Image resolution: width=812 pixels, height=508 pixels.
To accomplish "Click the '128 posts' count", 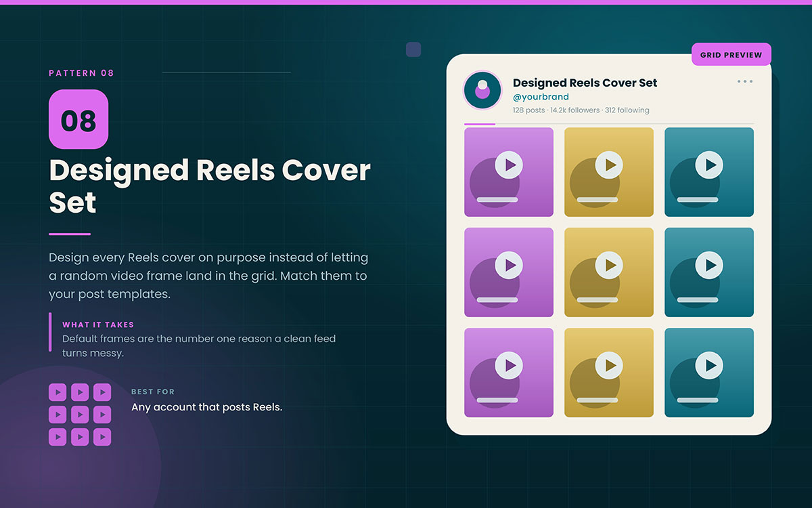I will click(528, 110).
